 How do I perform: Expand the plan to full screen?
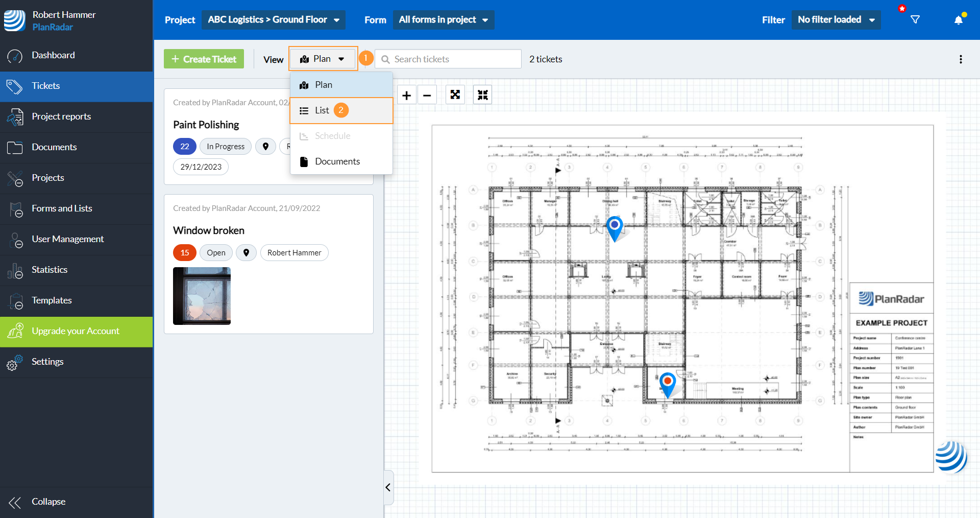click(455, 95)
